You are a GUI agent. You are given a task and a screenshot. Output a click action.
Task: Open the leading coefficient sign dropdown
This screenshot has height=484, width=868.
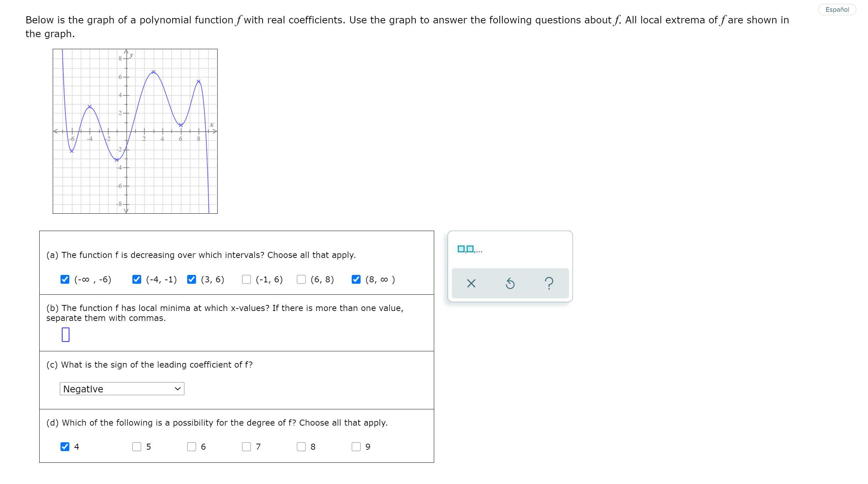coord(122,389)
